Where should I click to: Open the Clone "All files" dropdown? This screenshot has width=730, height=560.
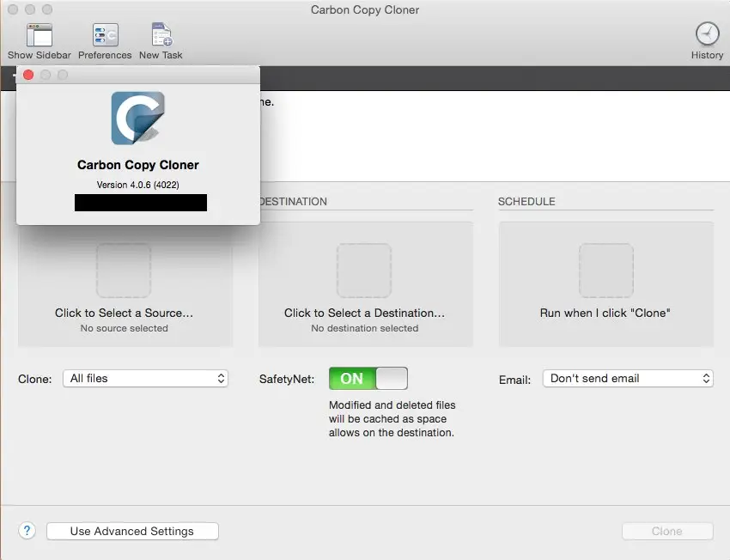145,379
